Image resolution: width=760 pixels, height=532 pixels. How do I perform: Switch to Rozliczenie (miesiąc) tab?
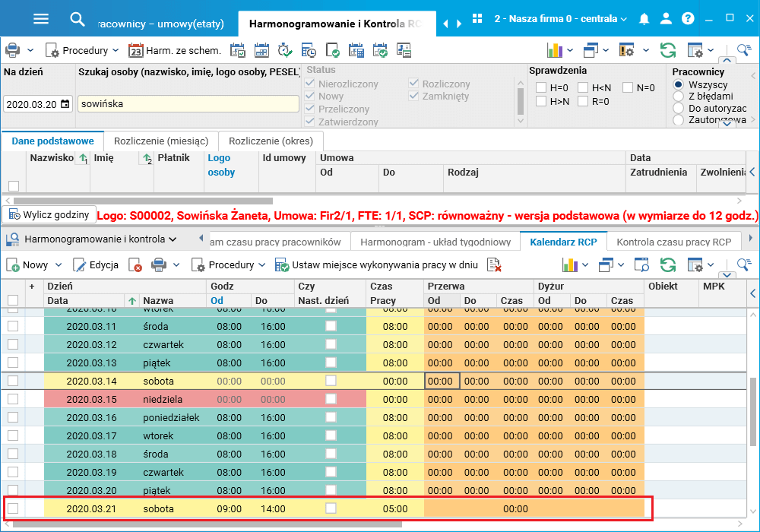click(161, 141)
